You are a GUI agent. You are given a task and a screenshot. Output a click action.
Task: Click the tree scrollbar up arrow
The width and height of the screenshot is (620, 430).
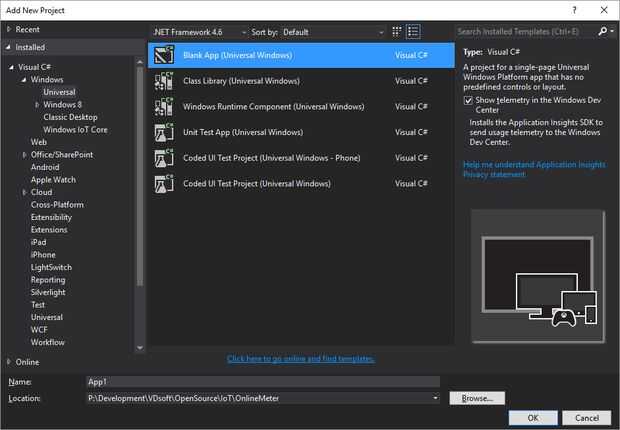pyautogui.click(x=140, y=62)
